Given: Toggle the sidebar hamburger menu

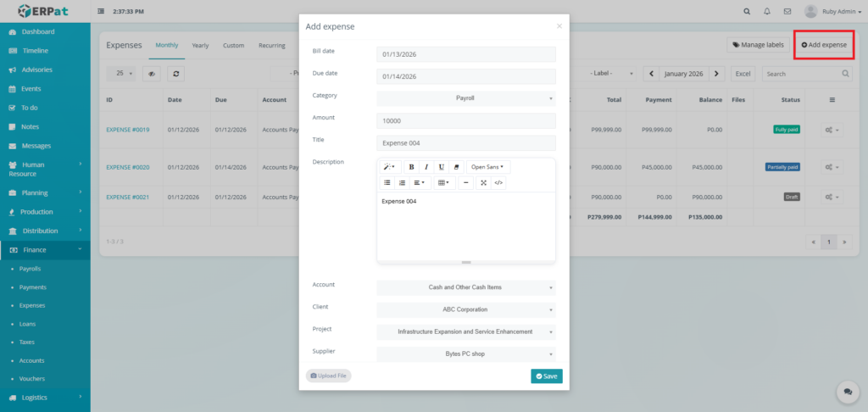Looking at the screenshot, I should (x=101, y=12).
